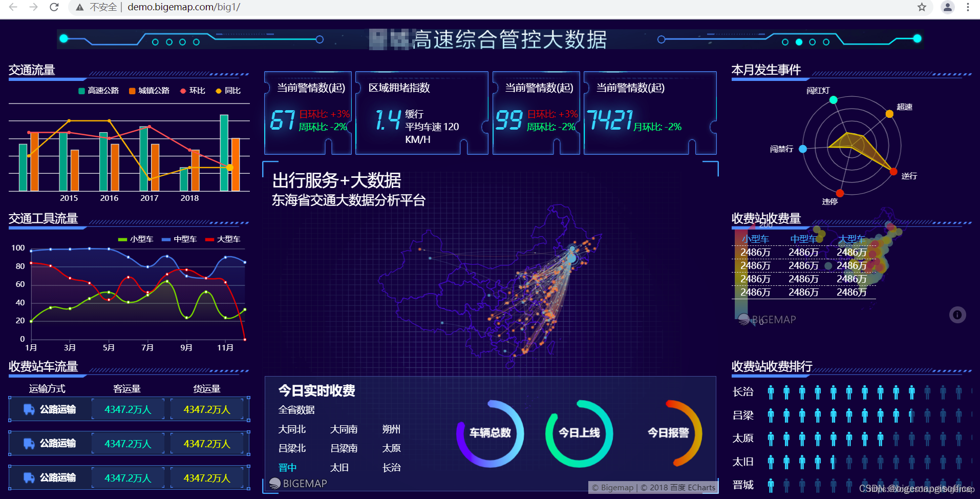Image resolution: width=980 pixels, height=499 pixels.
Task: Click 吕梁 row in toll ranking
Action: [x=852, y=415]
